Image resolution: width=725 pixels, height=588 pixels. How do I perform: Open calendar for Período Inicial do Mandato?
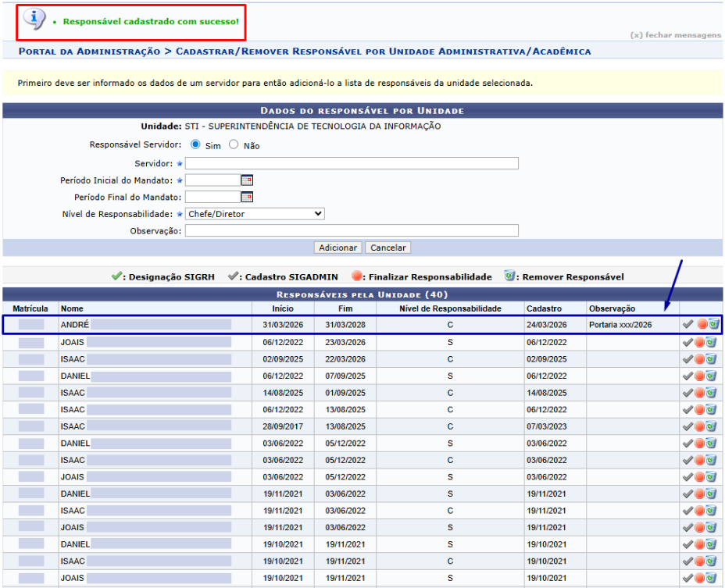tap(247, 180)
